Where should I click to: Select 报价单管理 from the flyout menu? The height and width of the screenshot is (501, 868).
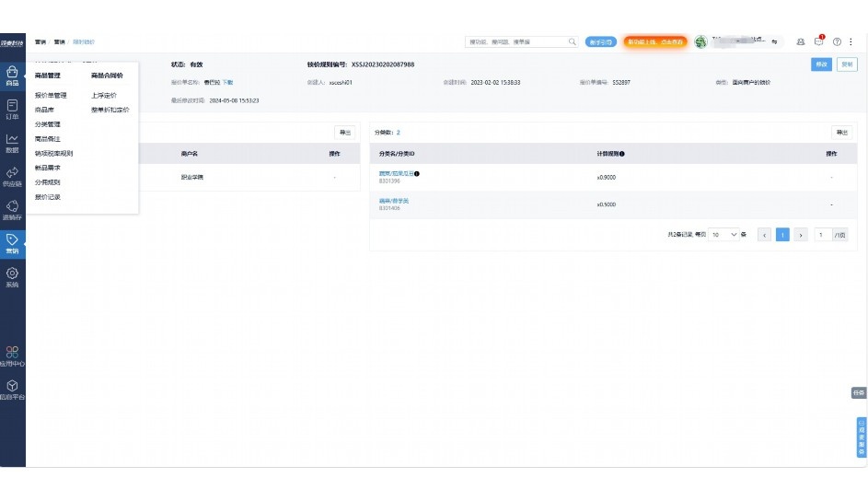click(51, 95)
